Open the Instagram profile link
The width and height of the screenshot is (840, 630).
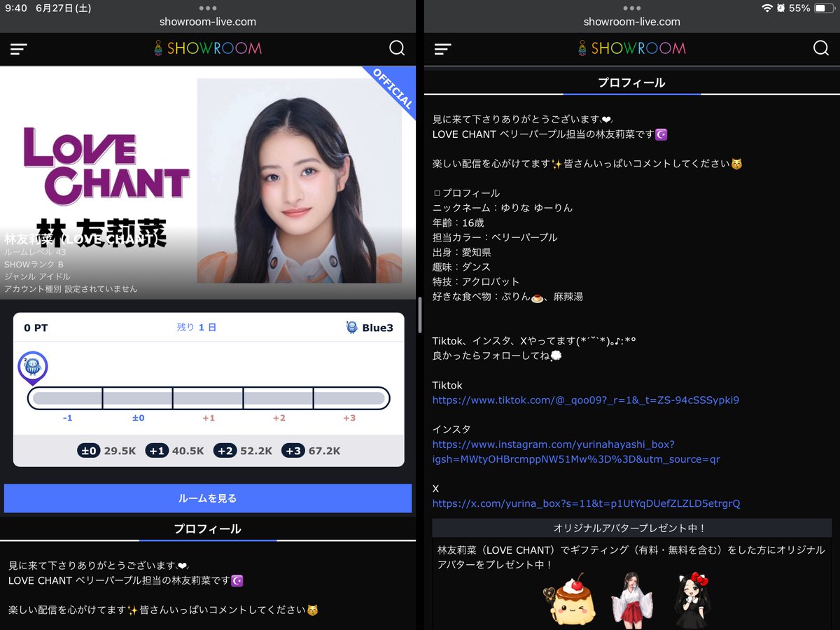click(576, 451)
